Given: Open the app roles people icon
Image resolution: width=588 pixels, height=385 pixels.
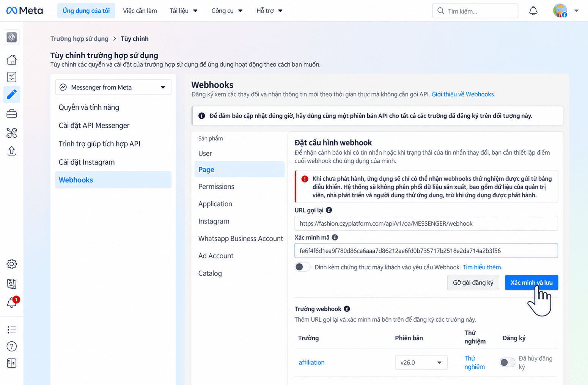Looking at the screenshot, I should pos(12,284).
